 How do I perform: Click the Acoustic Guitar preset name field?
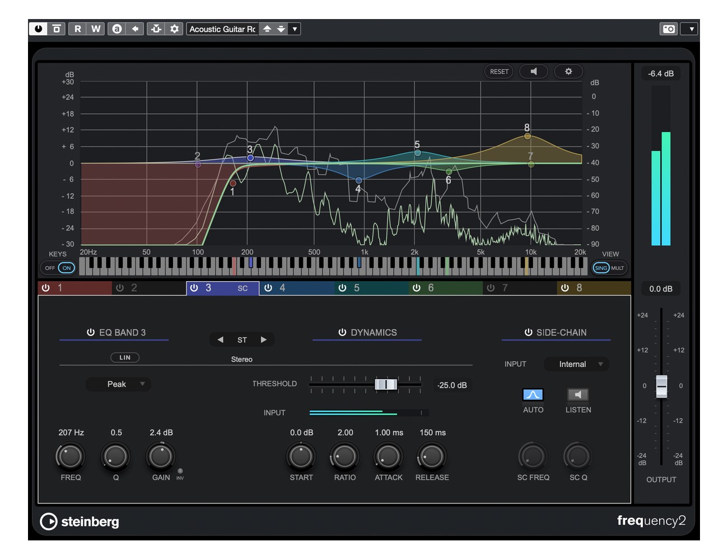pos(222,29)
